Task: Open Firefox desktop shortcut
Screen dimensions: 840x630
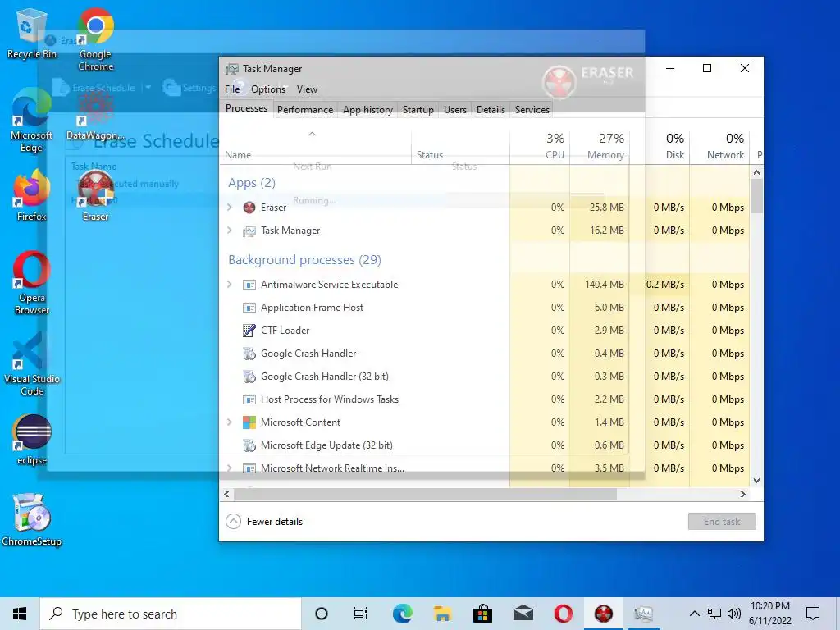Action: click(x=31, y=195)
